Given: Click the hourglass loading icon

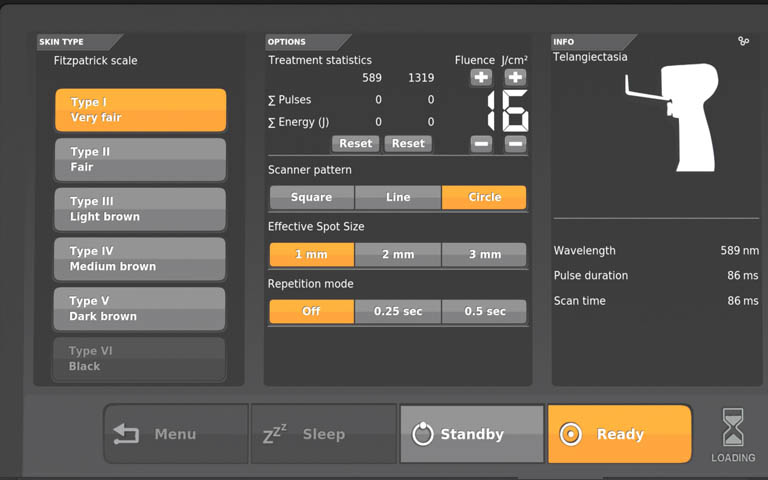Looking at the screenshot, I should pyautogui.click(x=733, y=427).
